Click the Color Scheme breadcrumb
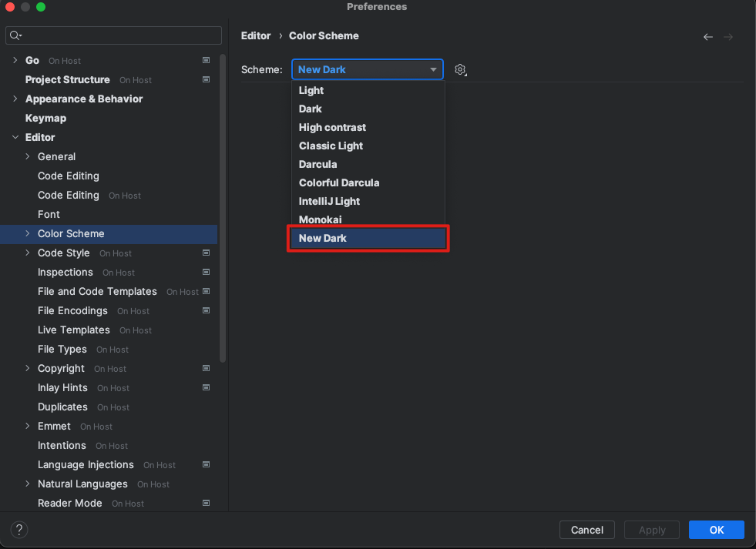Viewport: 756px width, 549px height. coord(323,35)
